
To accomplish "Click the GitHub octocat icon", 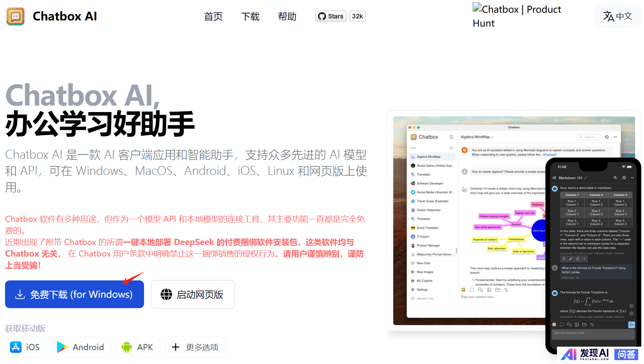I will (x=322, y=16).
